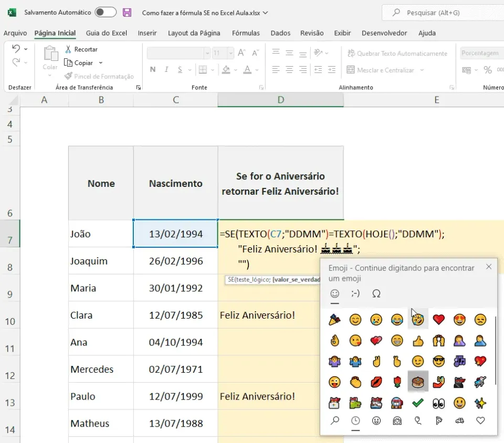Switch to the Fórmulas tab
Viewport: 504px width, 443px height.
[246, 33]
